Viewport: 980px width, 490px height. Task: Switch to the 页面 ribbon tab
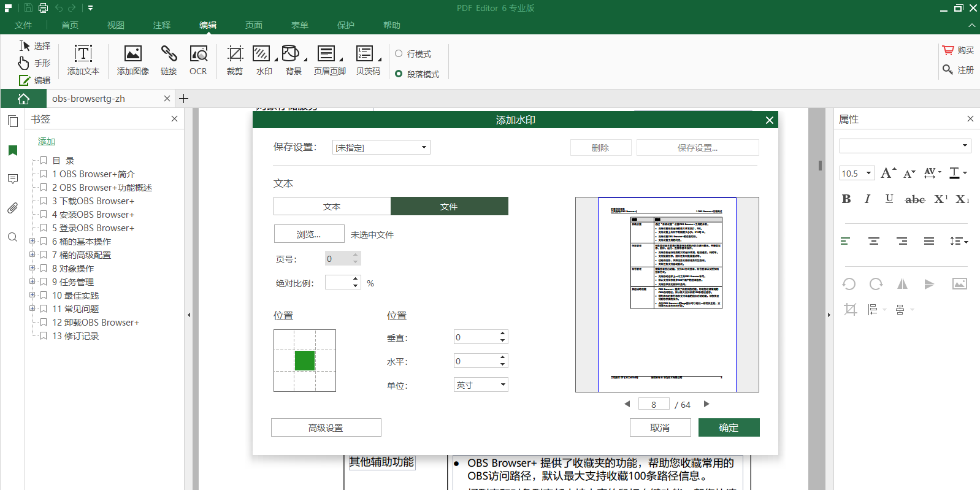[x=254, y=25]
